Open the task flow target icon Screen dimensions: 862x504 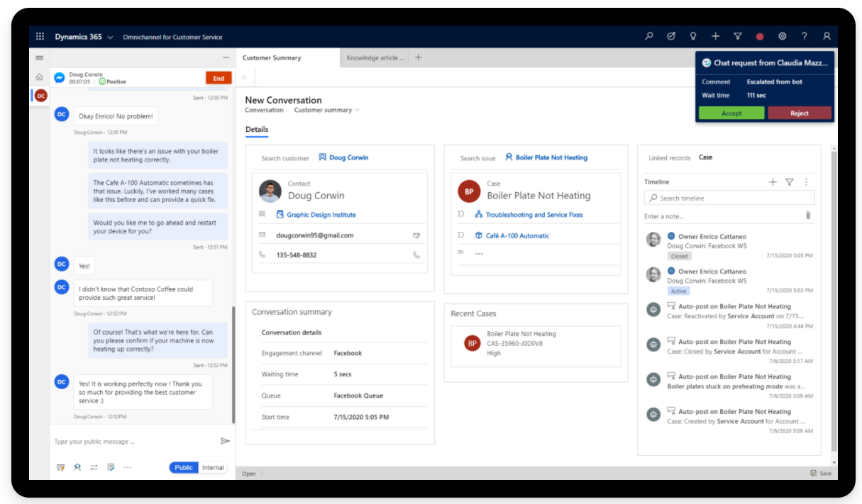pyautogui.click(x=671, y=36)
